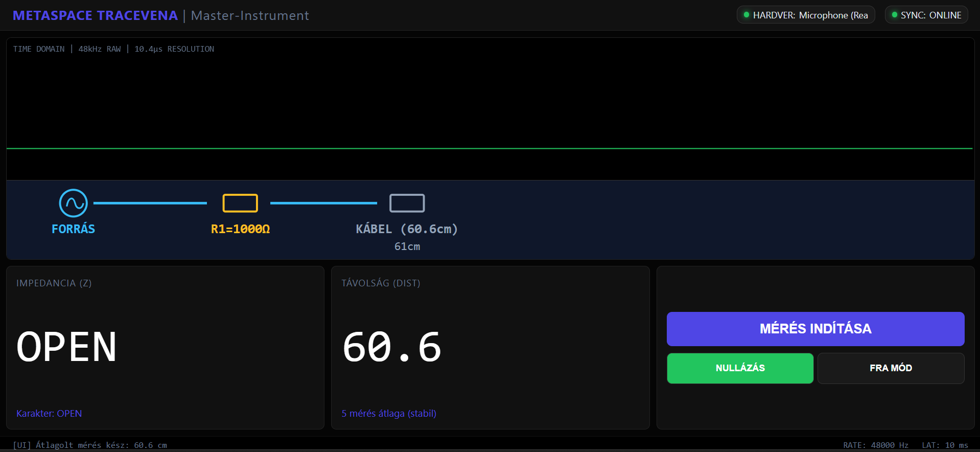Click the 61cm text under the cable
The width and height of the screenshot is (980, 452).
coord(407,246)
